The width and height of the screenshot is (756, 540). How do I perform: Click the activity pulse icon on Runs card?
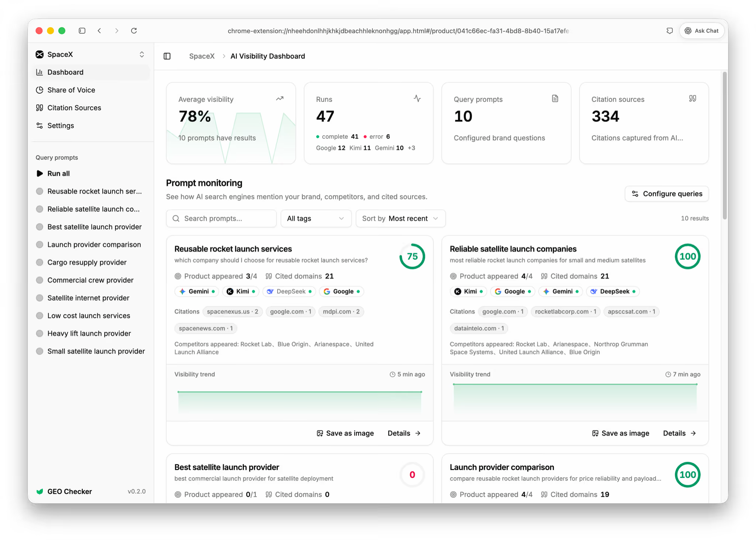pyautogui.click(x=417, y=99)
